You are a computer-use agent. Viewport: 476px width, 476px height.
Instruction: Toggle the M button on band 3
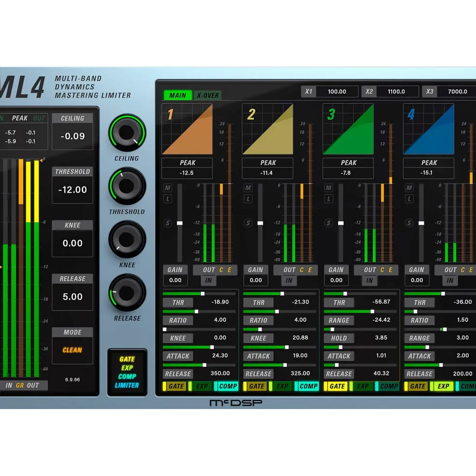point(328,188)
